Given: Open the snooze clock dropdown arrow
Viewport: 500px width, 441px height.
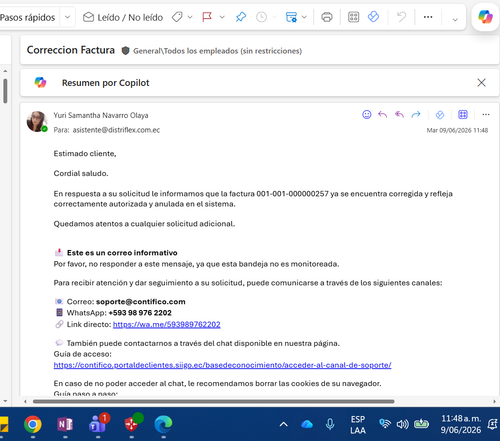Looking at the screenshot, I should (275, 17).
